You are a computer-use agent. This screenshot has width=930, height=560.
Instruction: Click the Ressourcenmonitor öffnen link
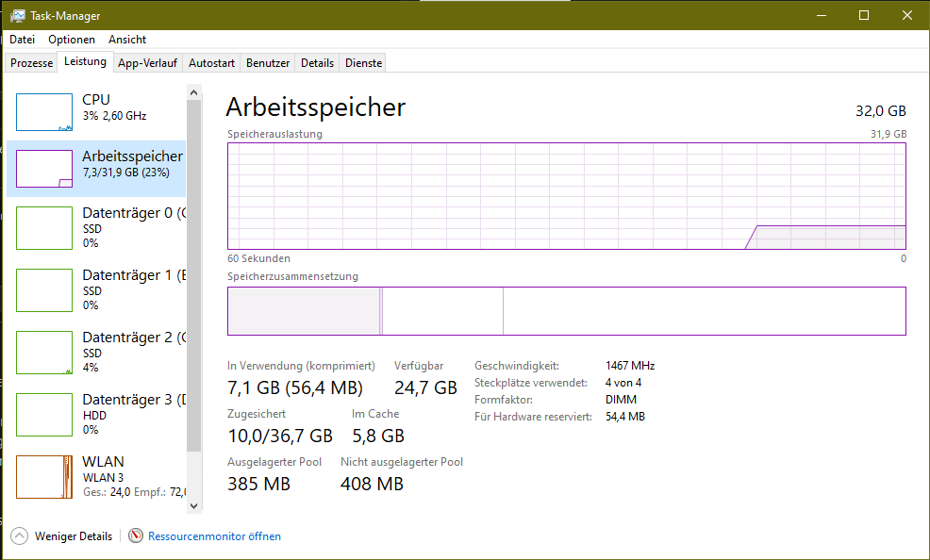click(x=214, y=536)
